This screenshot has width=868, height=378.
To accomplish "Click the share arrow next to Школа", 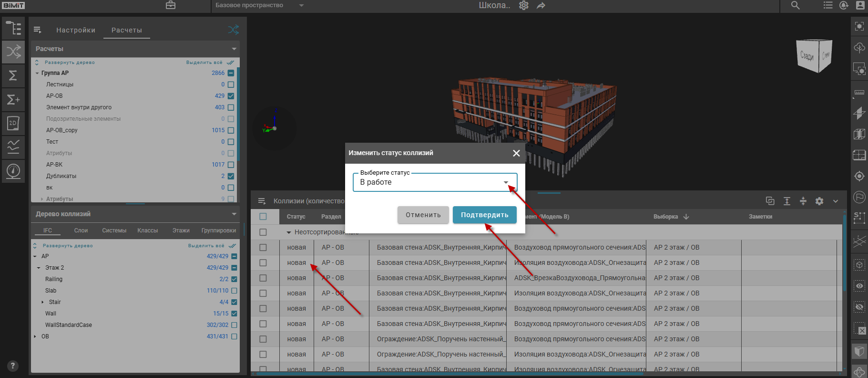I will 541,6.
